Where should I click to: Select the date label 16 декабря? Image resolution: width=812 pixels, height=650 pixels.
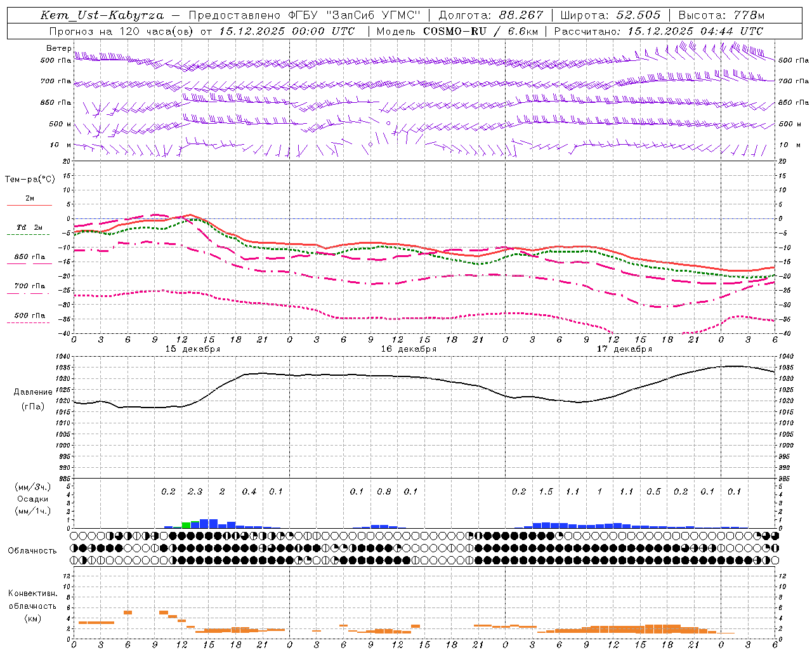tap(409, 349)
